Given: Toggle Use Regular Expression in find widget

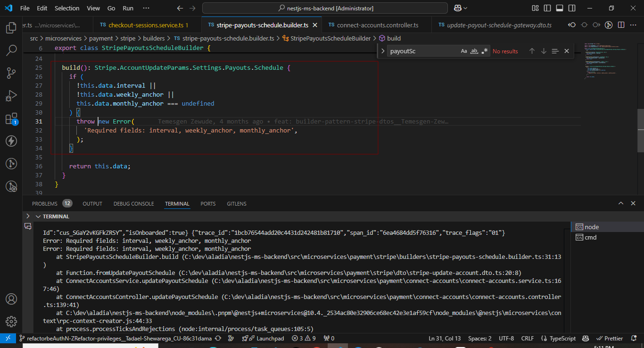Looking at the screenshot, I should tap(485, 51).
